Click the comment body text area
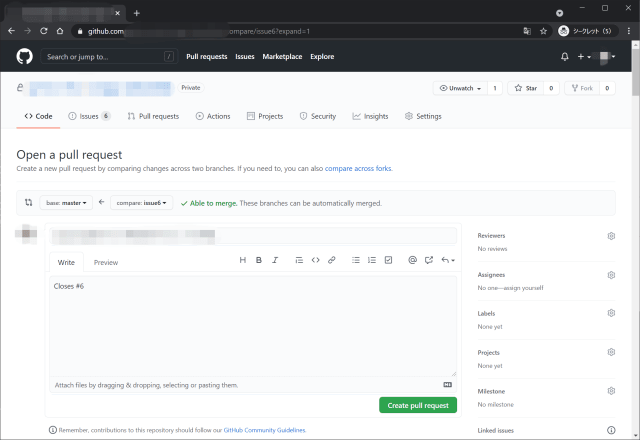The height and width of the screenshot is (440, 640). click(253, 326)
